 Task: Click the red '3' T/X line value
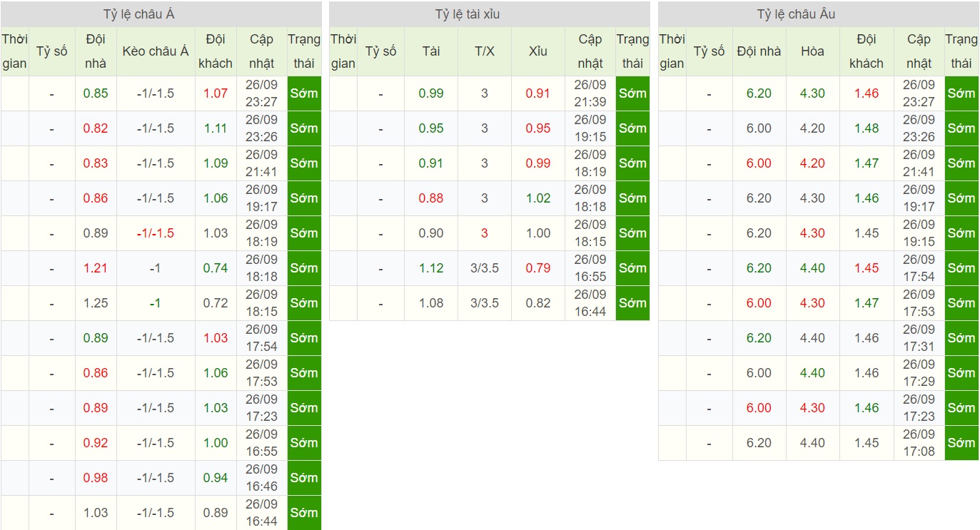coord(485,233)
